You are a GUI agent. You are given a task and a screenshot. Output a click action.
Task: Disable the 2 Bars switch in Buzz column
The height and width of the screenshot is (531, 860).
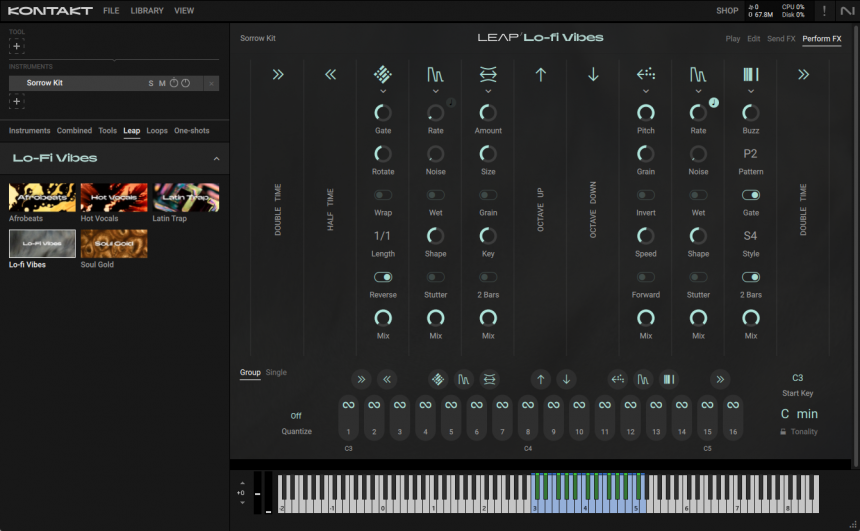tap(751, 277)
